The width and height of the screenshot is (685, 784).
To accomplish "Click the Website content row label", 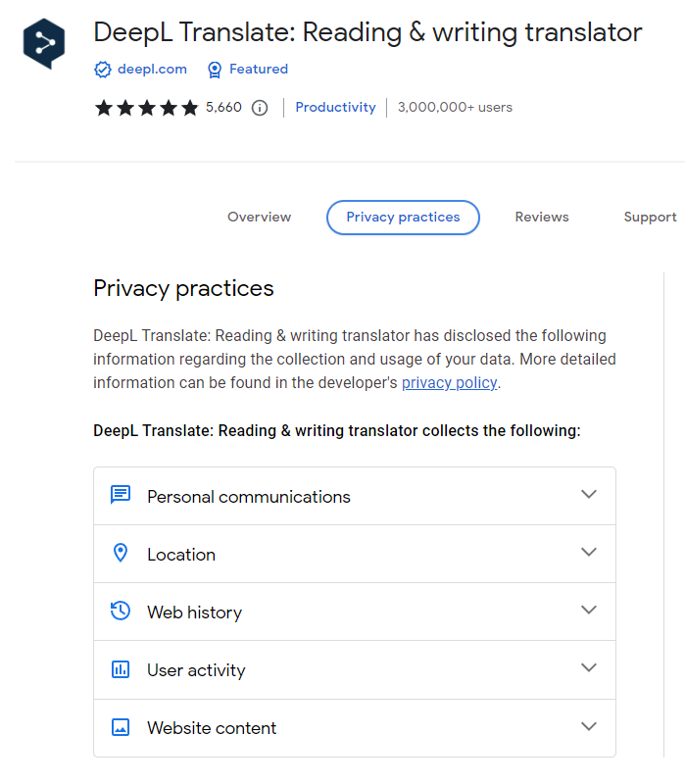I will coord(212,728).
